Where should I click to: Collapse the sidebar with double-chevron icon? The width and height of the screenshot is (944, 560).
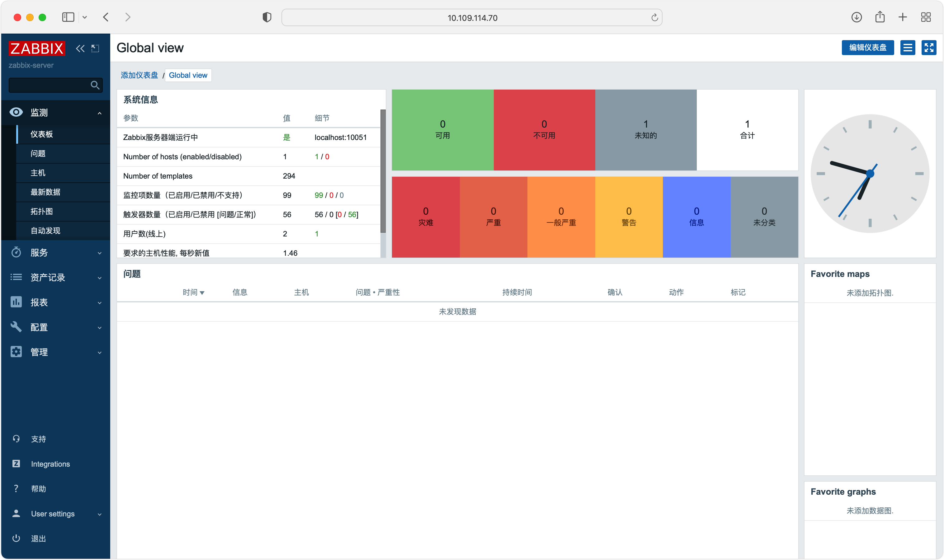point(80,48)
